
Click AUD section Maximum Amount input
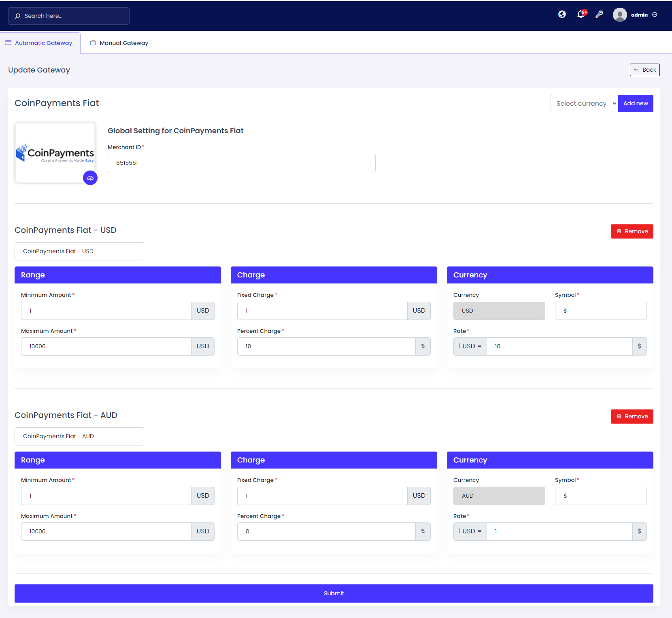(x=106, y=532)
